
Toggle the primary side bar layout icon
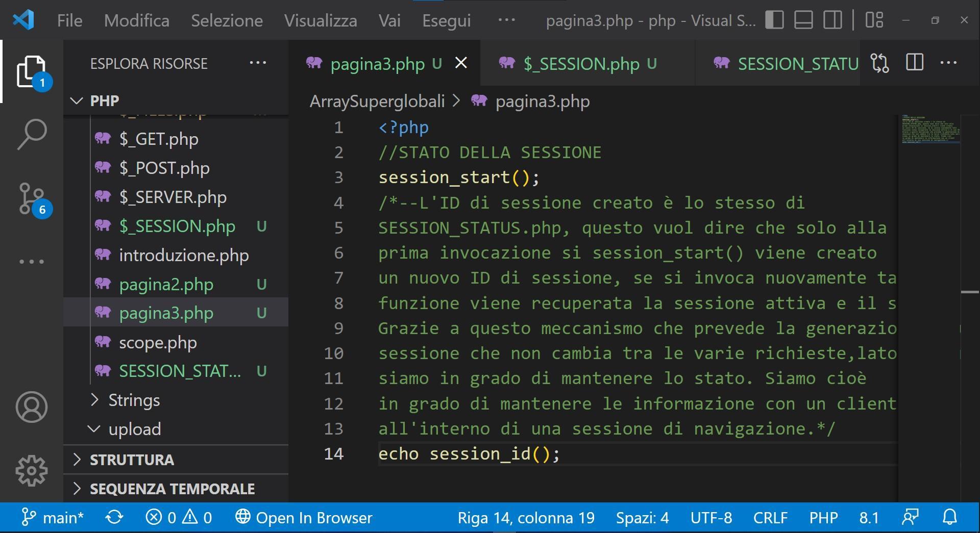[774, 20]
